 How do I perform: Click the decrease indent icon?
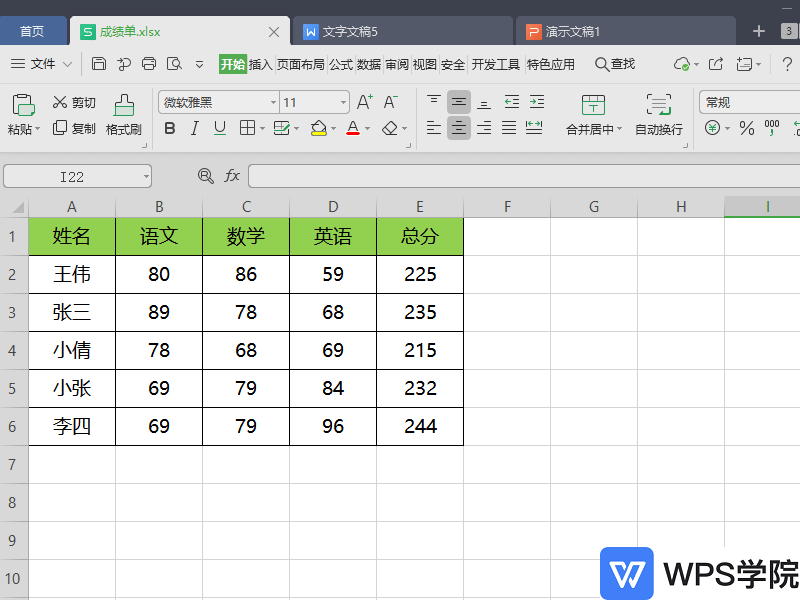(512, 102)
